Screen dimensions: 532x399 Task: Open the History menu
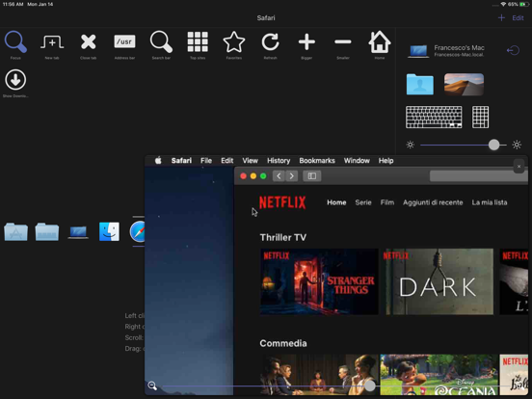point(279,161)
